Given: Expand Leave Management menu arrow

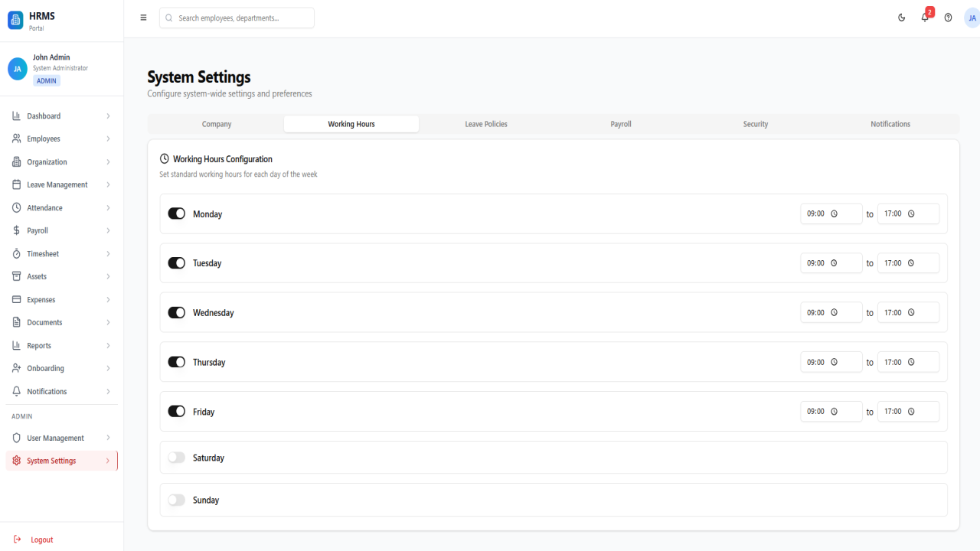Looking at the screenshot, I should pos(108,185).
